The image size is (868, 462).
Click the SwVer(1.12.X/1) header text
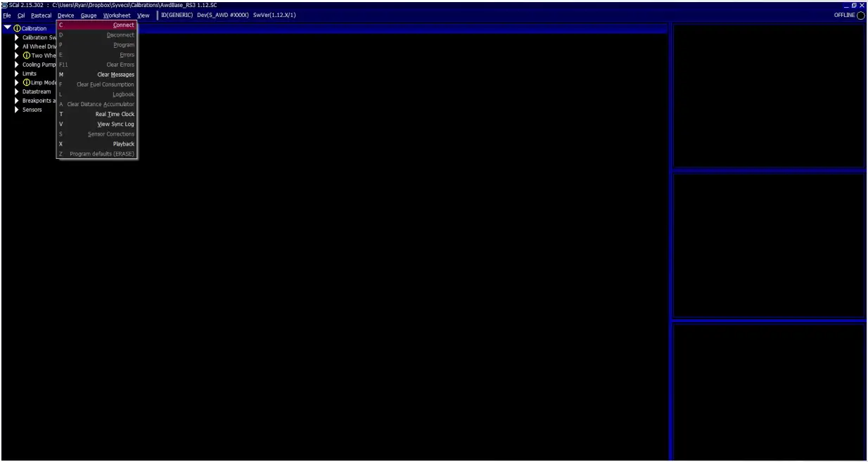click(x=274, y=15)
